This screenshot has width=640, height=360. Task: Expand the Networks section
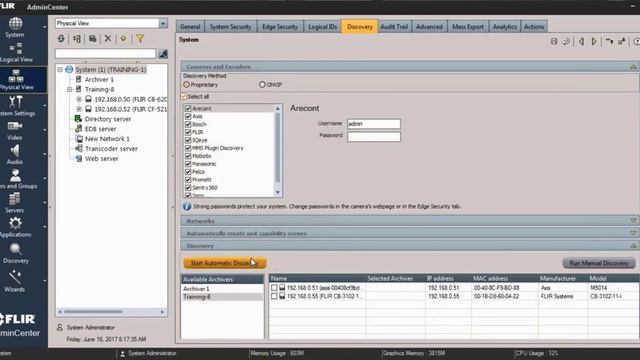click(x=633, y=221)
